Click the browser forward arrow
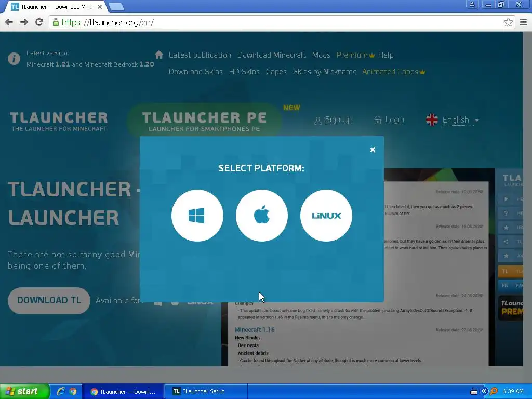The image size is (532, 399). pos(24,22)
